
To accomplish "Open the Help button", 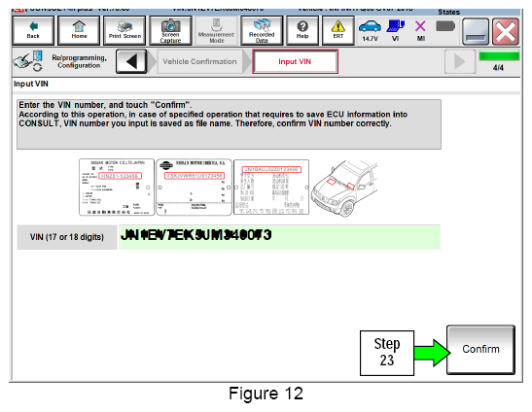I will (302, 30).
